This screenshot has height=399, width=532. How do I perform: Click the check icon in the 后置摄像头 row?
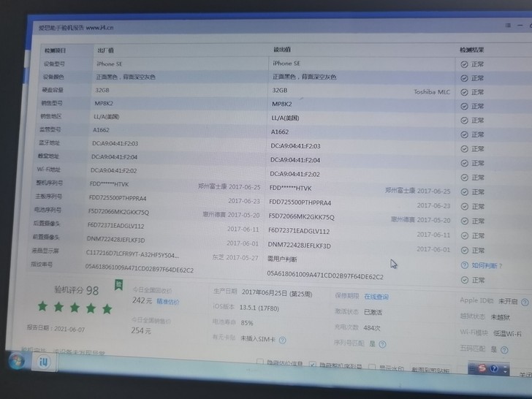[x=465, y=236]
